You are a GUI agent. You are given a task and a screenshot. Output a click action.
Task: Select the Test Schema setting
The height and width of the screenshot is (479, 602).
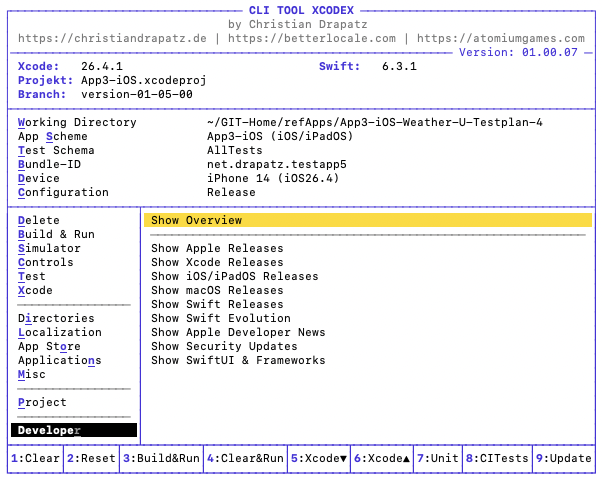tap(56, 150)
